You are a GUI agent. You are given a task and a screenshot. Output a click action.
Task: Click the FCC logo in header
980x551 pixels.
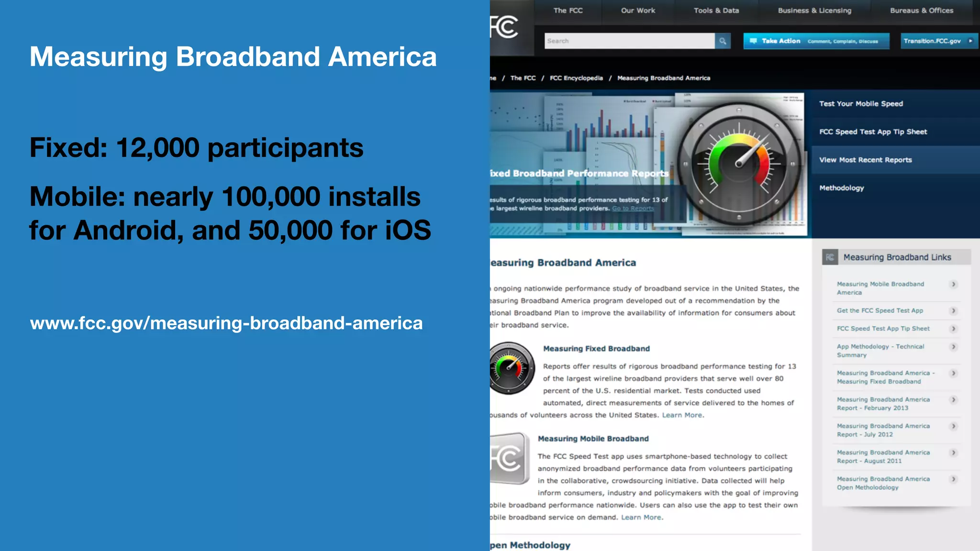point(504,27)
